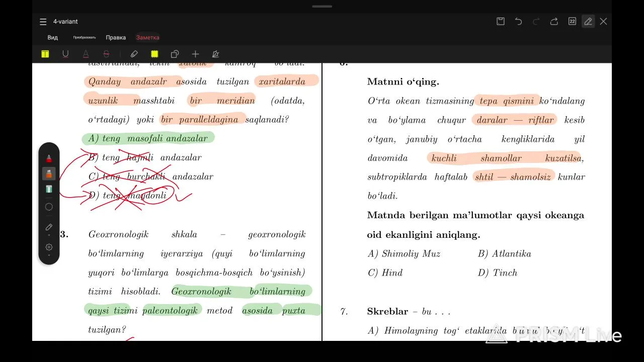
Task: Click highlighted word xaritalarda
Action: click(282, 81)
